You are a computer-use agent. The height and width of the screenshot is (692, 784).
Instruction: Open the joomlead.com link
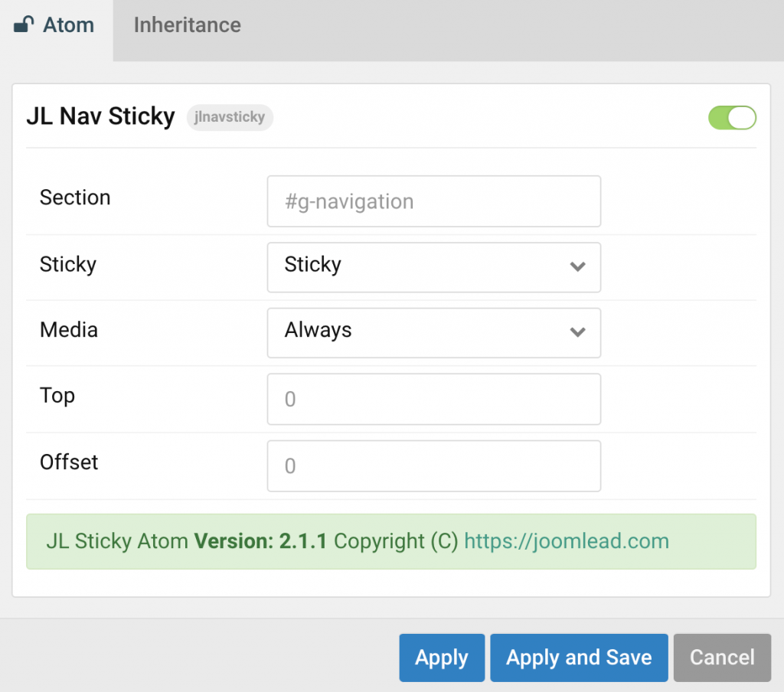coord(567,541)
